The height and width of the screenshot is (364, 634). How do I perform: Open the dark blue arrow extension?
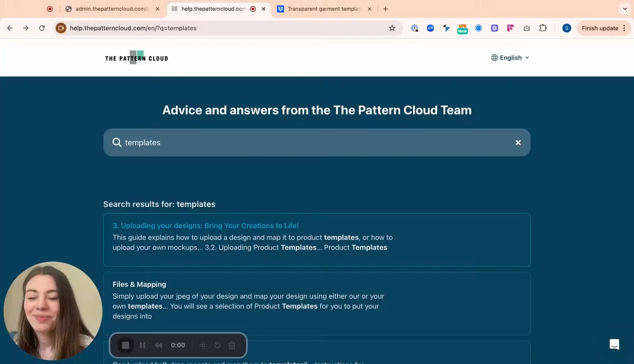click(x=447, y=28)
